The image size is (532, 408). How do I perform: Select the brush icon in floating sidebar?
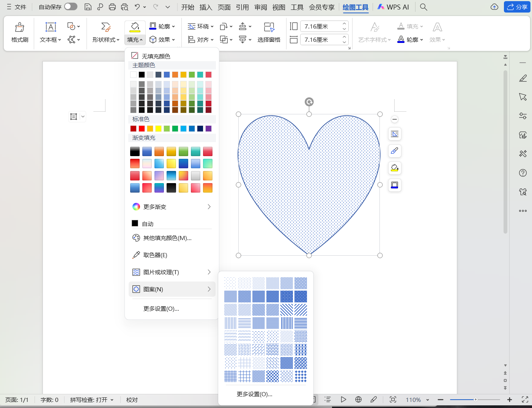pyautogui.click(x=395, y=151)
